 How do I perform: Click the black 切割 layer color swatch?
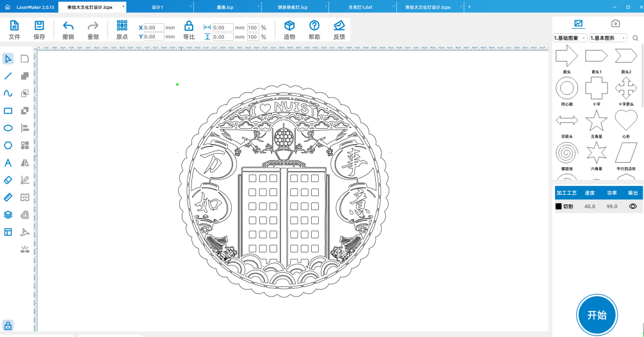(x=558, y=206)
